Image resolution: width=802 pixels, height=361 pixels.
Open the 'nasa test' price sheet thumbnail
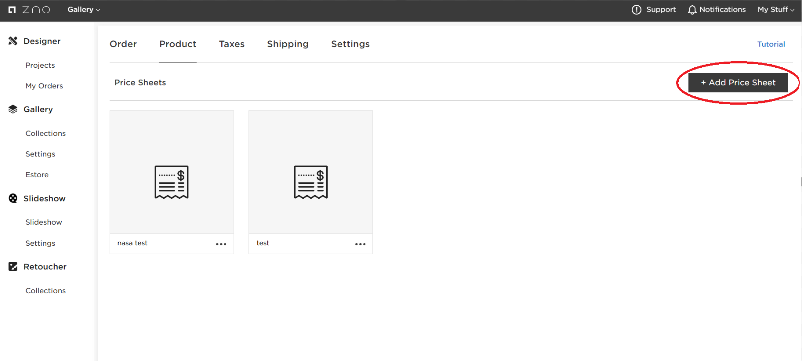[172, 172]
